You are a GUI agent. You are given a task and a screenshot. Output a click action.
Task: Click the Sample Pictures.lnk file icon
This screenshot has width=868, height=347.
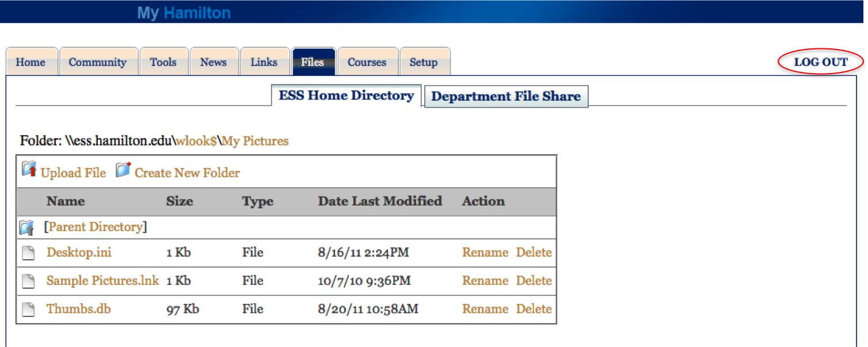pyautogui.click(x=28, y=281)
